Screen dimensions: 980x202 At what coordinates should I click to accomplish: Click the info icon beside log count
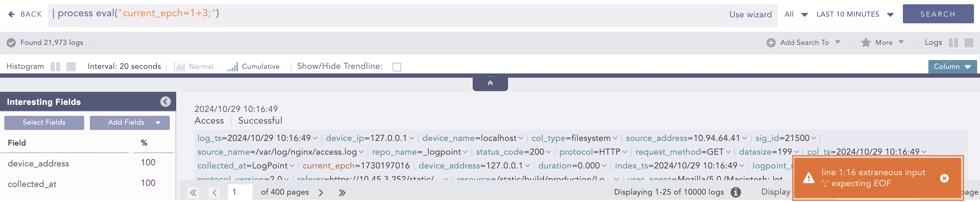pyautogui.click(x=736, y=192)
